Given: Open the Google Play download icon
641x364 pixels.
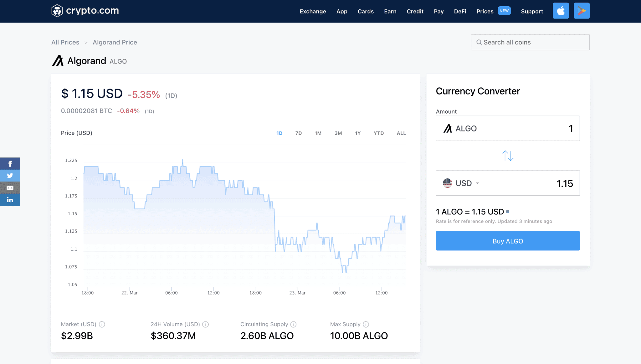Looking at the screenshot, I should point(582,11).
